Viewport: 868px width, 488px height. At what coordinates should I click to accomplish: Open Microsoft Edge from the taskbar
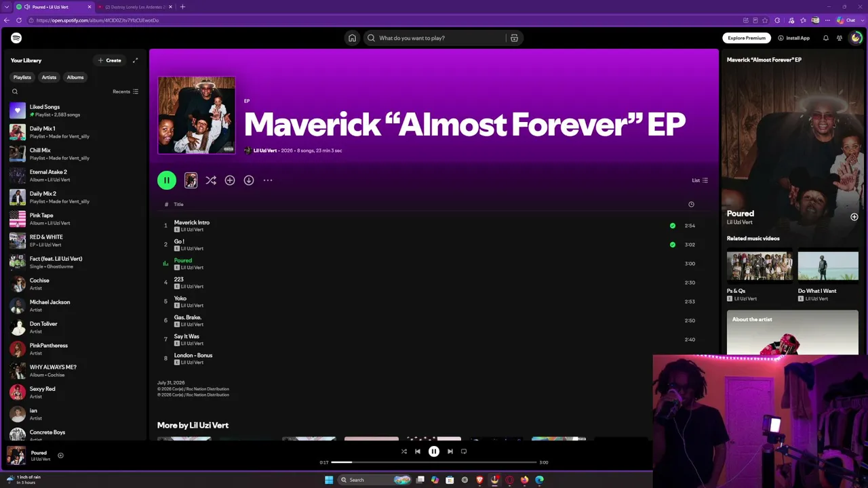(x=539, y=480)
